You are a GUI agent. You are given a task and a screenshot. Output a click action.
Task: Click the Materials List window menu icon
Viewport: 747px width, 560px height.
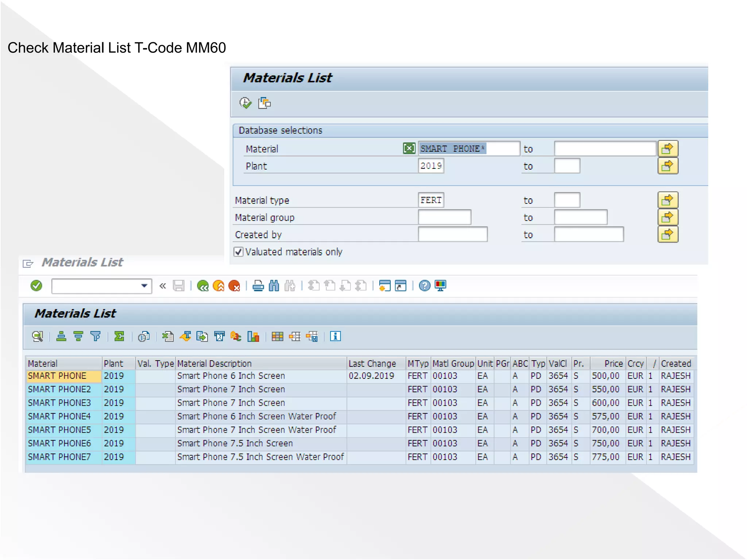pos(28,264)
